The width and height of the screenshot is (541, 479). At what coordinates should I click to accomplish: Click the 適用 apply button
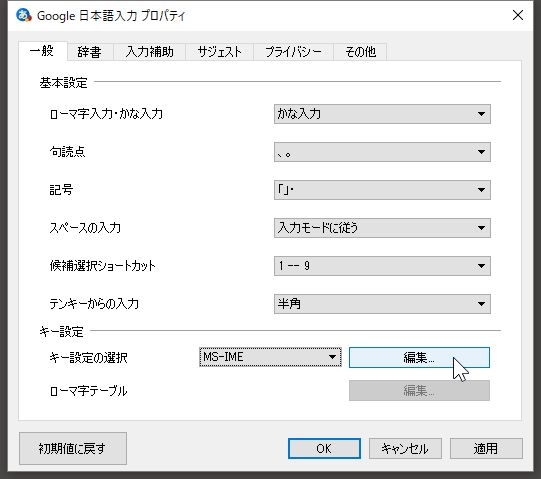pos(486,448)
